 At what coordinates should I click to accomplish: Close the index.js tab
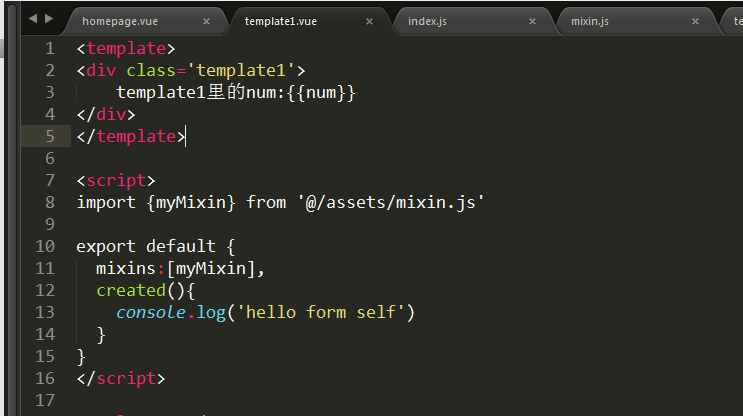(x=533, y=21)
